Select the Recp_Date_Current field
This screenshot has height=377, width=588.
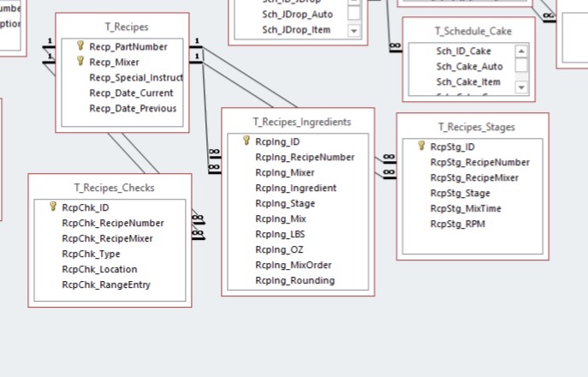(131, 93)
